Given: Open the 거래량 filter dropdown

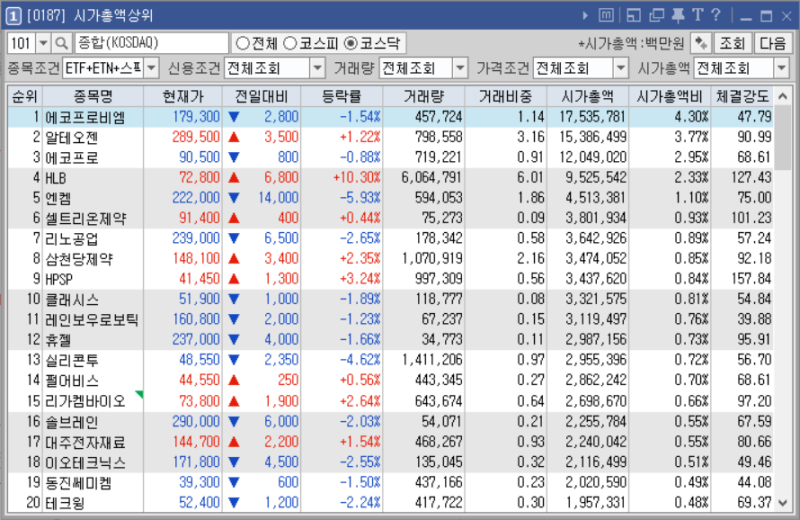Looking at the screenshot, I should (460, 68).
